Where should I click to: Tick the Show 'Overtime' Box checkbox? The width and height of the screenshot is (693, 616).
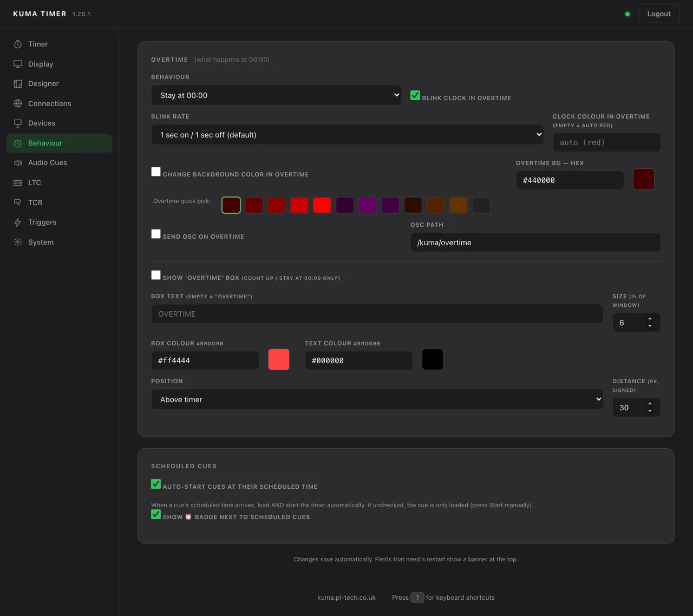(x=156, y=275)
